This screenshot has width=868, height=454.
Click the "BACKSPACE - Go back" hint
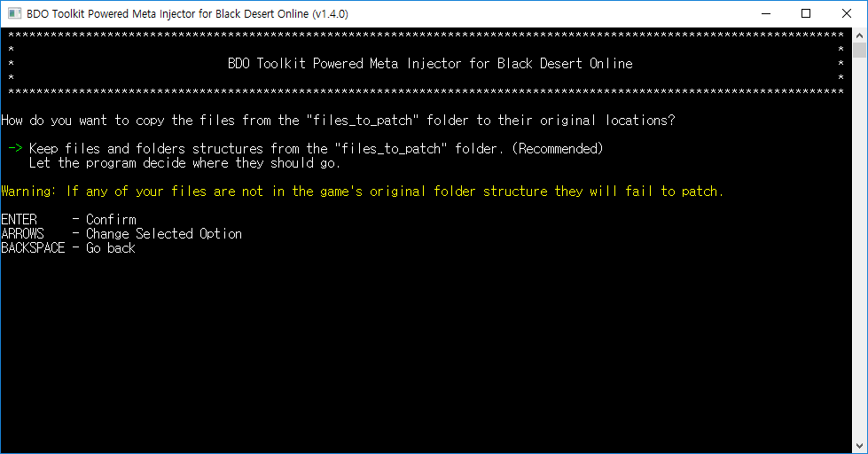[68, 248]
